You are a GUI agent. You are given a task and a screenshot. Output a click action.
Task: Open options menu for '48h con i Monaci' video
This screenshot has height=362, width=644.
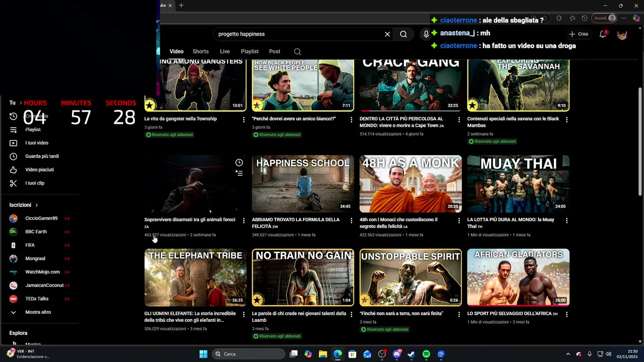(x=459, y=221)
